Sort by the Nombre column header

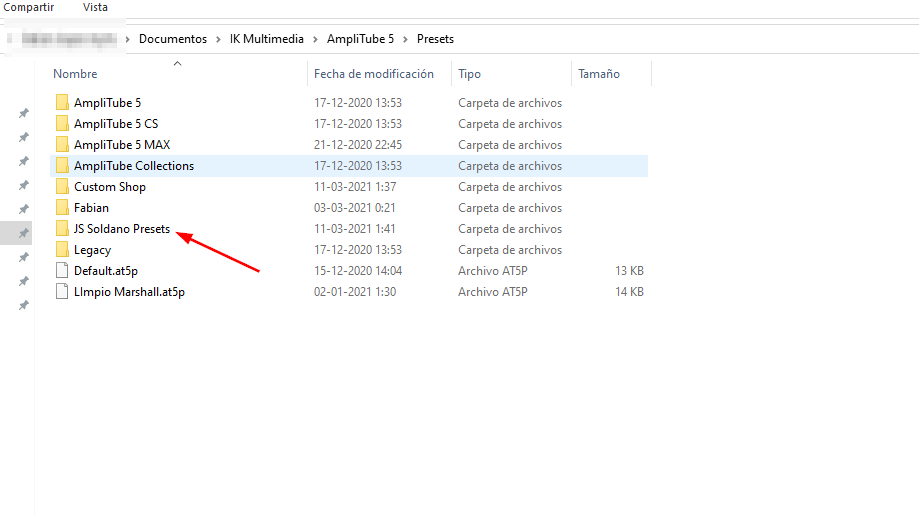[75, 74]
